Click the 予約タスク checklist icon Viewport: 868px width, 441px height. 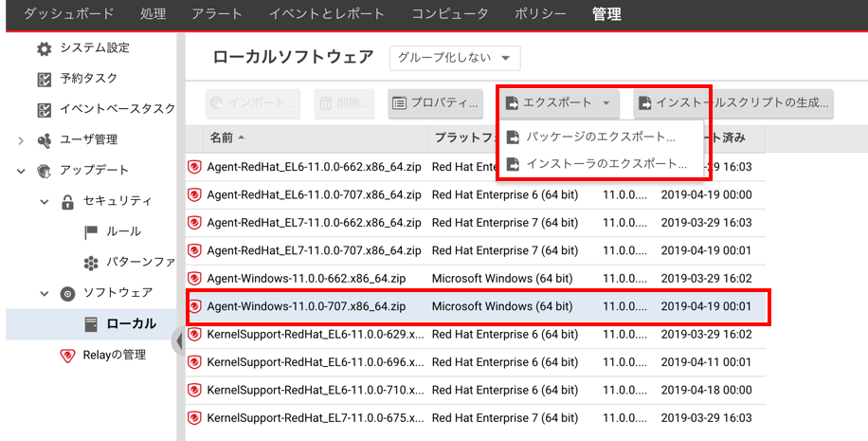coord(45,80)
